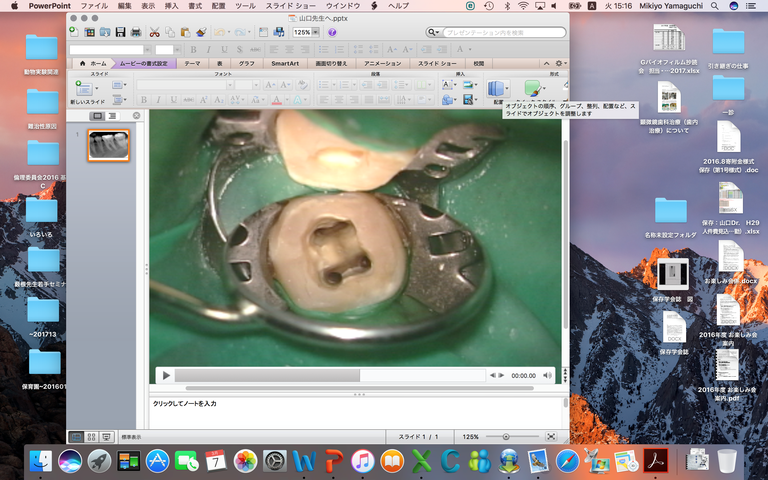768x480 pixels.
Task: Switch to slide sorter view
Action: point(91,437)
